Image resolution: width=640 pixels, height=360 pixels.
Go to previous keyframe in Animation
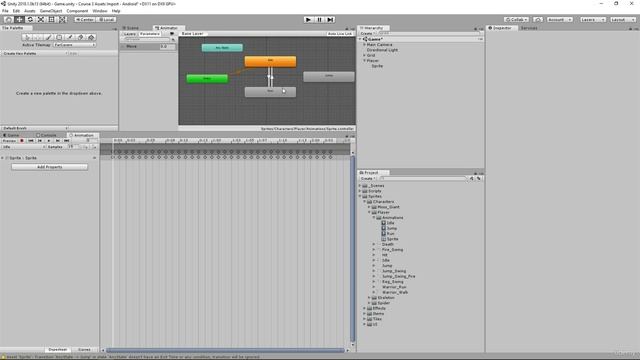point(40,141)
